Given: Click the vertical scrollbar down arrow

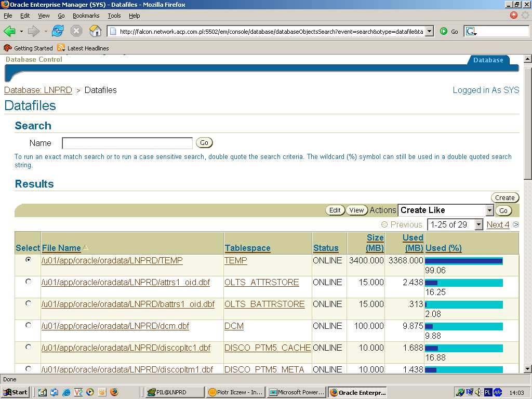Looking at the screenshot, I should (528, 369).
